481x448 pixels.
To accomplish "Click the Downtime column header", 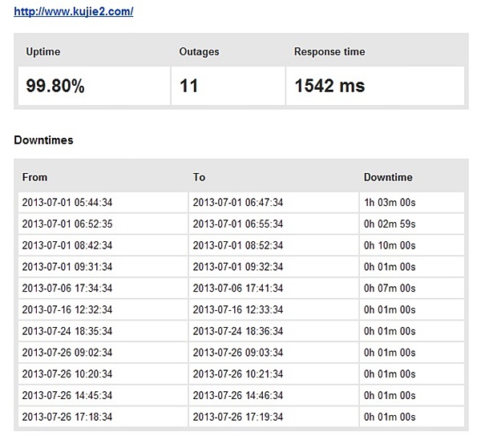I will coord(388,177).
